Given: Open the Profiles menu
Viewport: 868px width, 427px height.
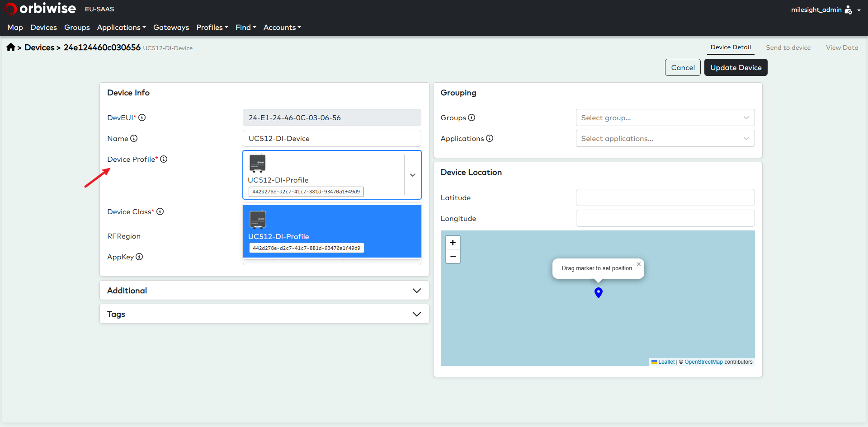Looking at the screenshot, I should [212, 27].
